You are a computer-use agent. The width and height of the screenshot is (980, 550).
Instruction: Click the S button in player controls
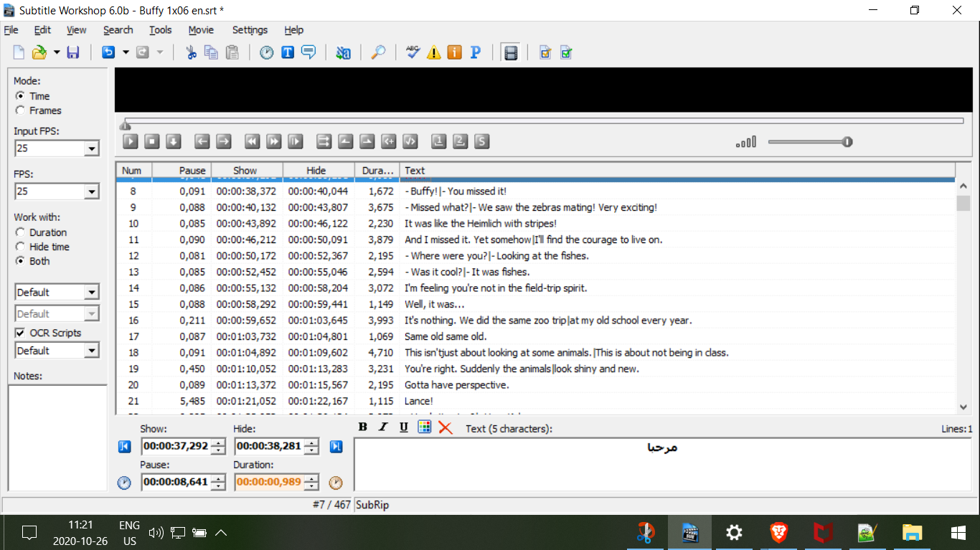point(482,141)
